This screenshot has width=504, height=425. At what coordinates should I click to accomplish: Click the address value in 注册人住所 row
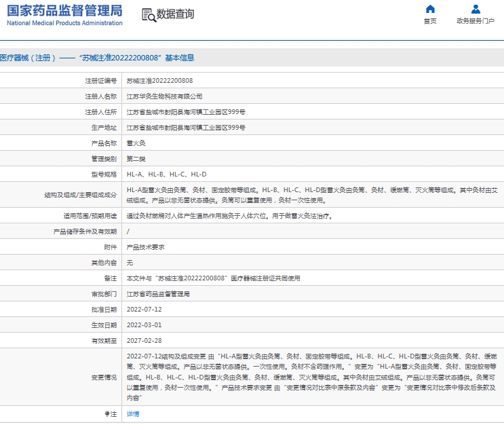click(x=186, y=112)
